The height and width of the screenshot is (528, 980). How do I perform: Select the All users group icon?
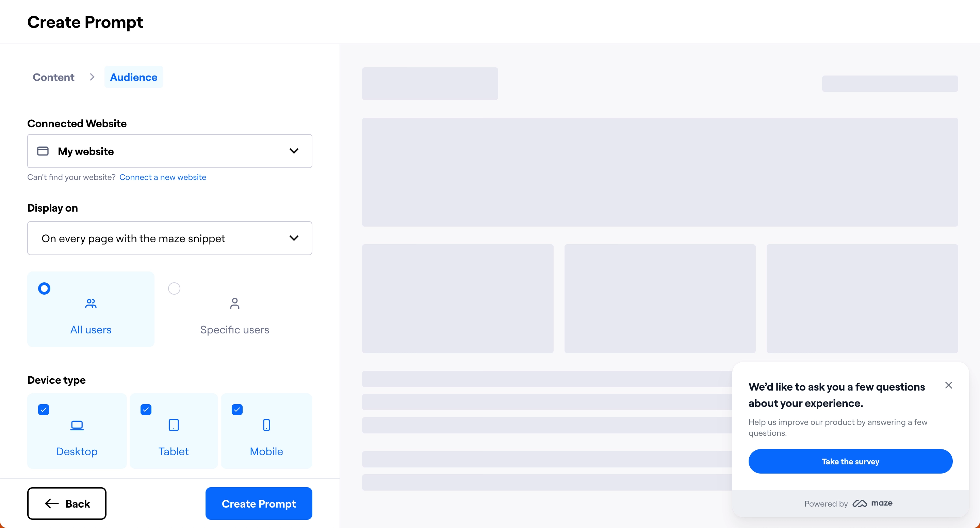pos(91,303)
